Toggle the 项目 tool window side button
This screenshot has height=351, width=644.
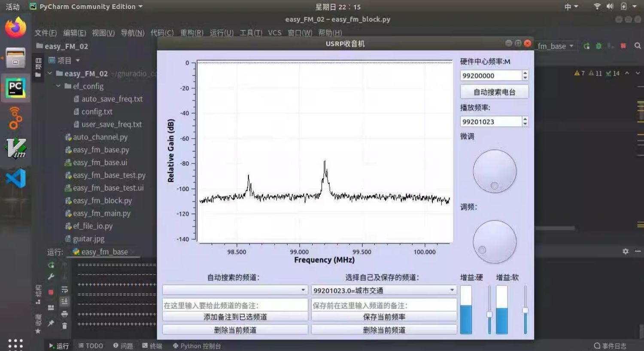click(38, 67)
